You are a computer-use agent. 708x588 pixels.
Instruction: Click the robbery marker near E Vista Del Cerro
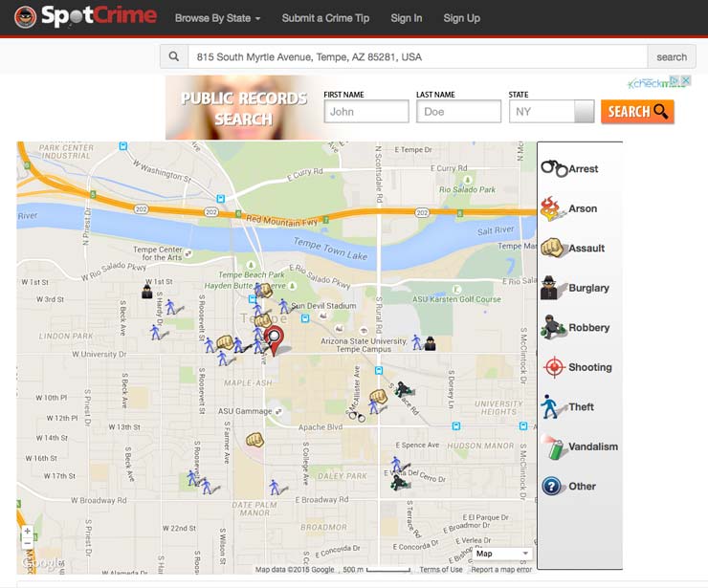pyautogui.click(x=399, y=483)
